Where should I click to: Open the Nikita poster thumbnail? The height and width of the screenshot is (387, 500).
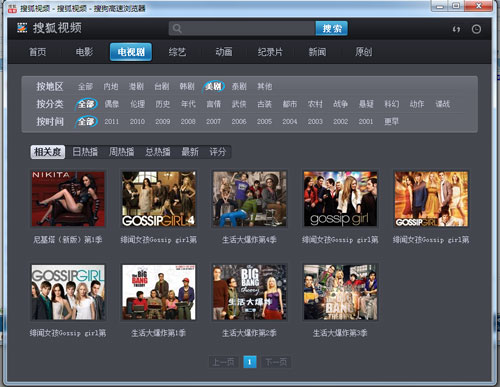point(68,199)
